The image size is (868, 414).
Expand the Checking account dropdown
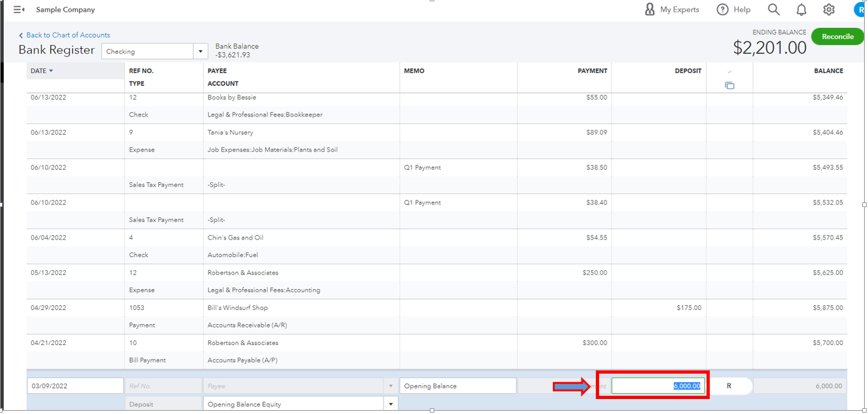[x=200, y=51]
